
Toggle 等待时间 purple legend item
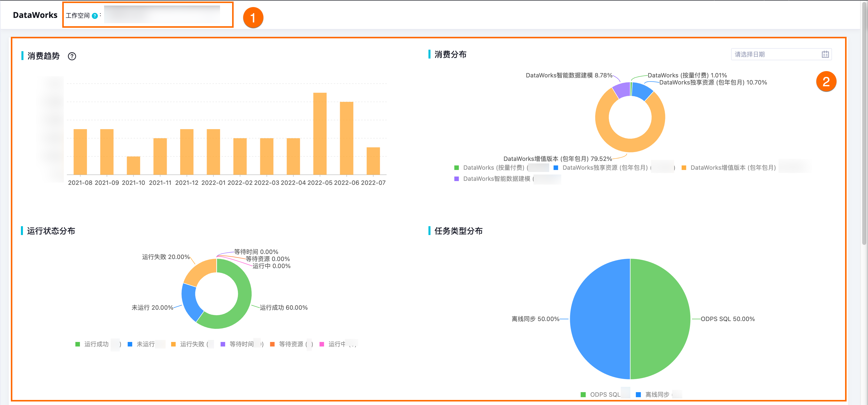[x=242, y=344]
